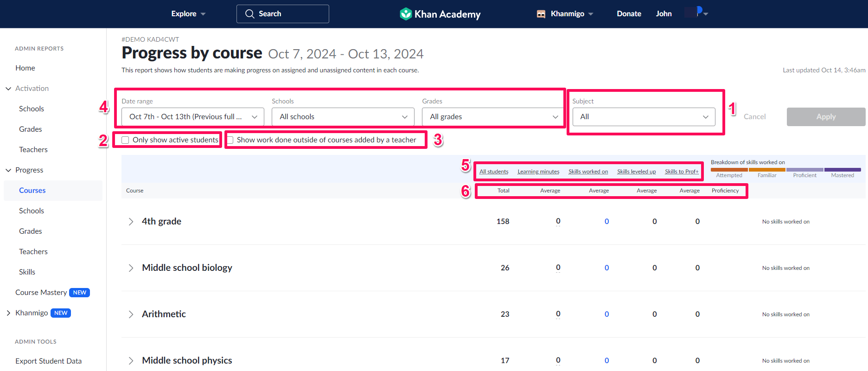
Task: Click the Skills to Prof+ column header
Action: point(681,172)
